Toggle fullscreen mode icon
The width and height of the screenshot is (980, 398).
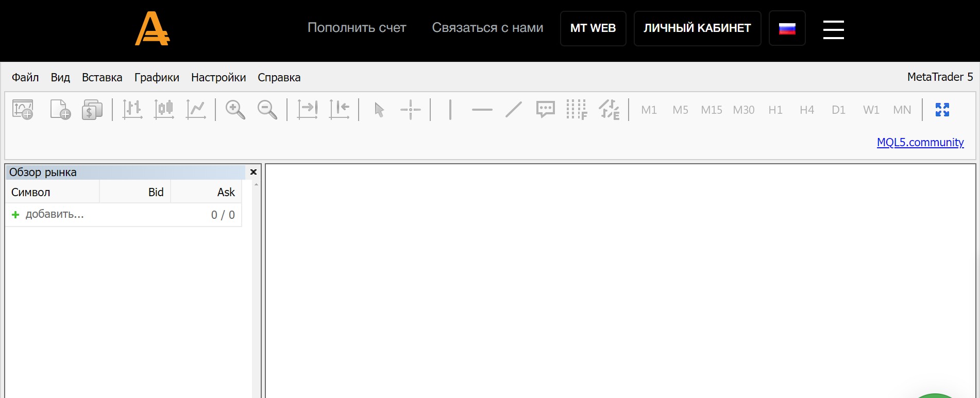(x=942, y=109)
